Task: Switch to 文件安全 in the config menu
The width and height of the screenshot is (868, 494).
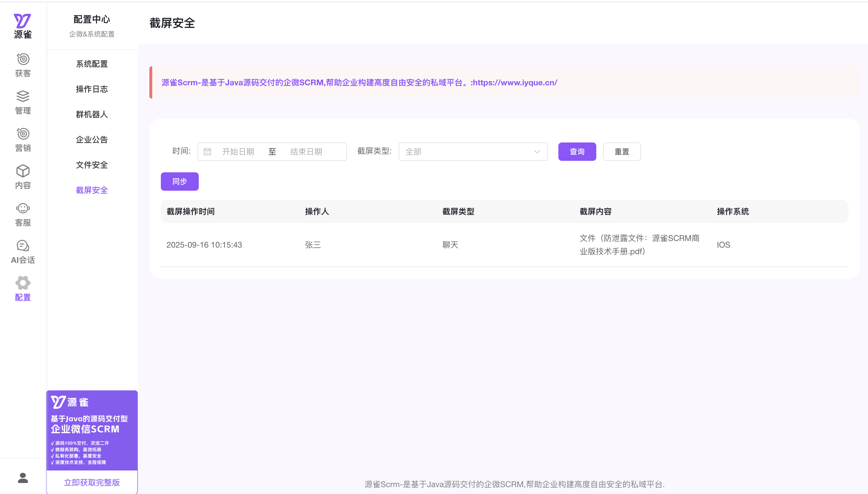Action: pos(92,165)
